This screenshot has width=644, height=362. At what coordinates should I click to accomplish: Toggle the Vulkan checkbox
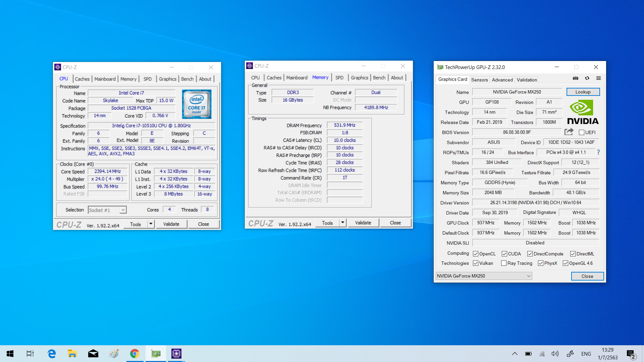tap(475, 263)
